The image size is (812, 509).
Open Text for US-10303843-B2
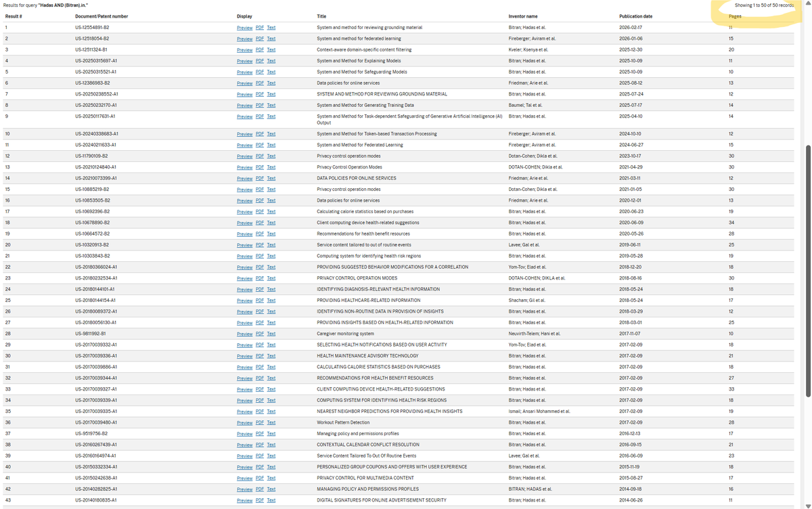coord(271,257)
